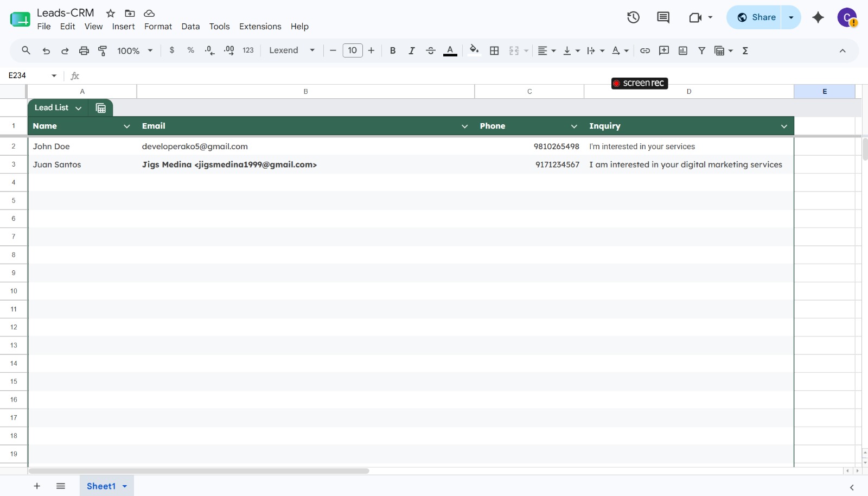The width and height of the screenshot is (868, 496).
Task: Create a filter
Action: (702, 50)
